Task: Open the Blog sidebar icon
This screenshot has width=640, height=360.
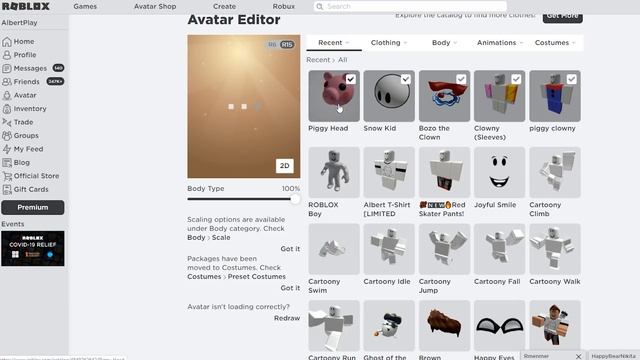Action: [x=7, y=163]
